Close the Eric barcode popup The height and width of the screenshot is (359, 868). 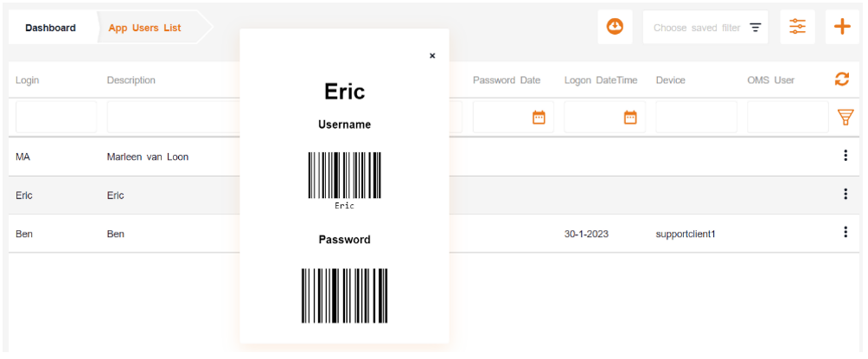click(x=432, y=55)
